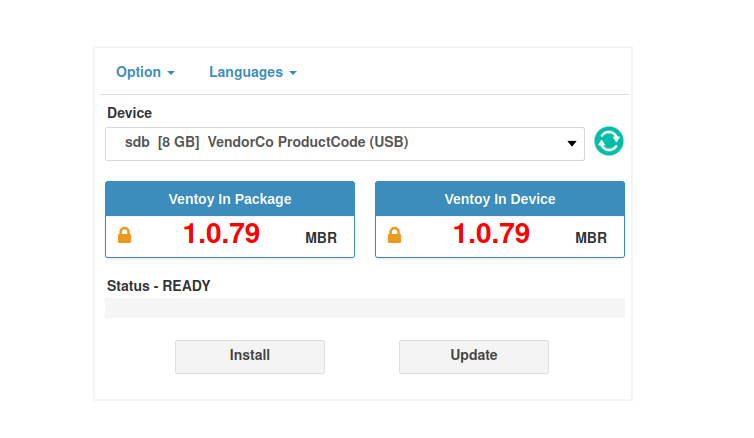
Task: Click the green refresh device list icon
Action: coord(609,142)
